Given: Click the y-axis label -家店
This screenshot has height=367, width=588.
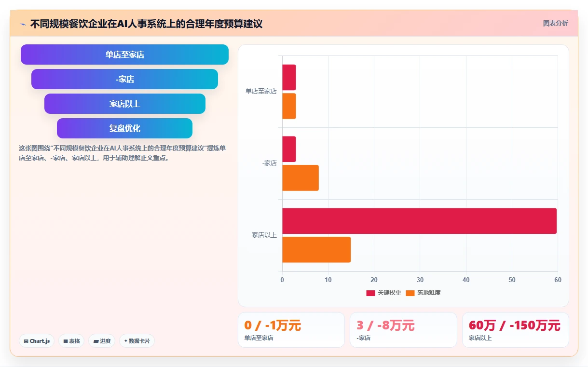Looking at the screenshot, I should [x=269, y=163].
